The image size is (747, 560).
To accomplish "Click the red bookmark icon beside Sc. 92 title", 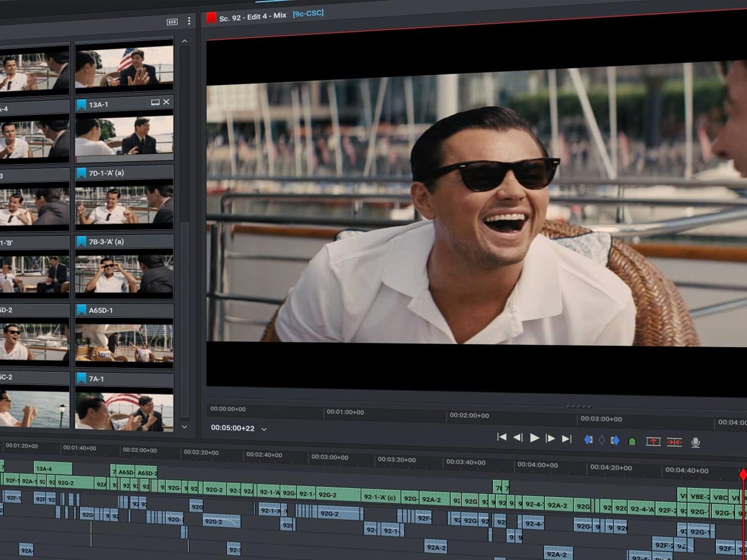I will point(211,18).
